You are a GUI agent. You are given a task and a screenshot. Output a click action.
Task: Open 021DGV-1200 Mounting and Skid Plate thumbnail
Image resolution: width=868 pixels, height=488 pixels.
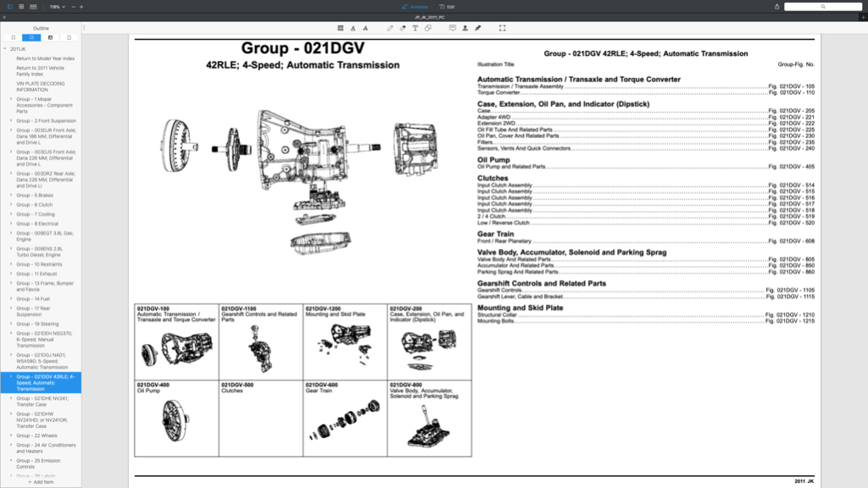[x=345, y=342]
